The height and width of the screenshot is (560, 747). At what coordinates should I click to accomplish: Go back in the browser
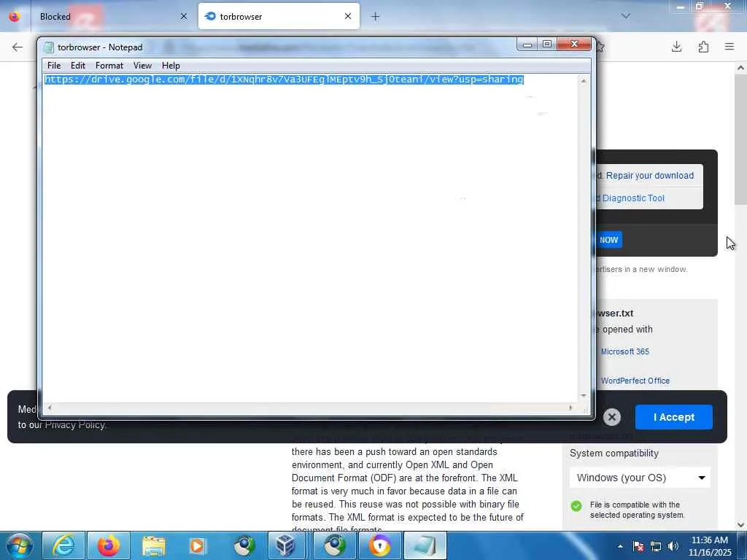coord(18,47)
